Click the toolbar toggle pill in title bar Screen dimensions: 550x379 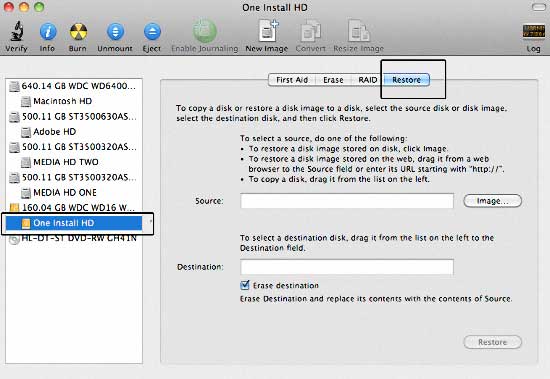coord(539,7)
